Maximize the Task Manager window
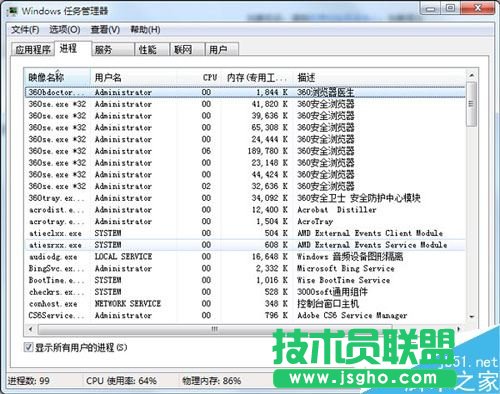The width and height of the screenshot is (500, 394). (x=450, y=8)
